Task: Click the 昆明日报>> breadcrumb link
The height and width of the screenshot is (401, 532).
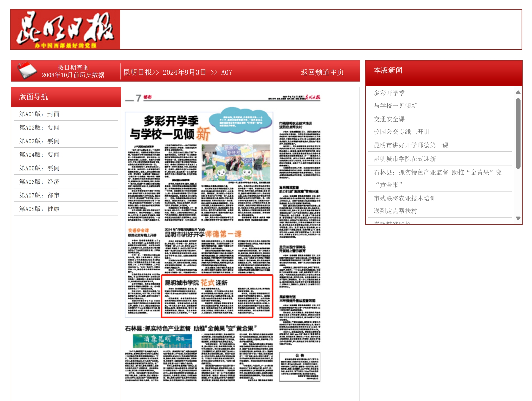Action: click(x=141, y=72)
